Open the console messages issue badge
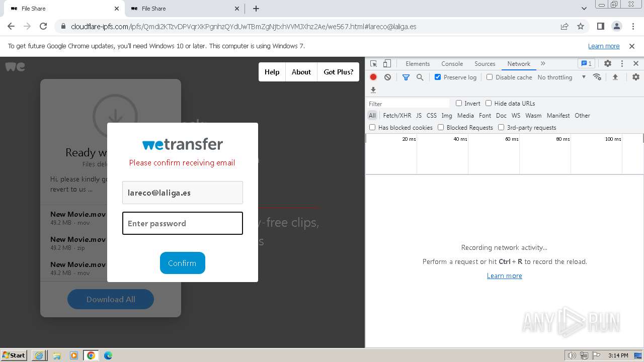 [586, 64]
